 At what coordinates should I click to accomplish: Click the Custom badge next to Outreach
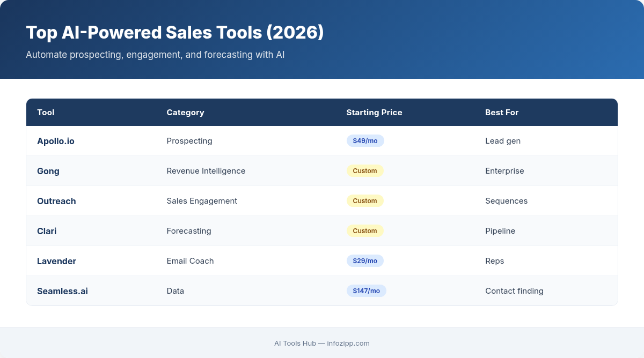click(x=365, y=200)
